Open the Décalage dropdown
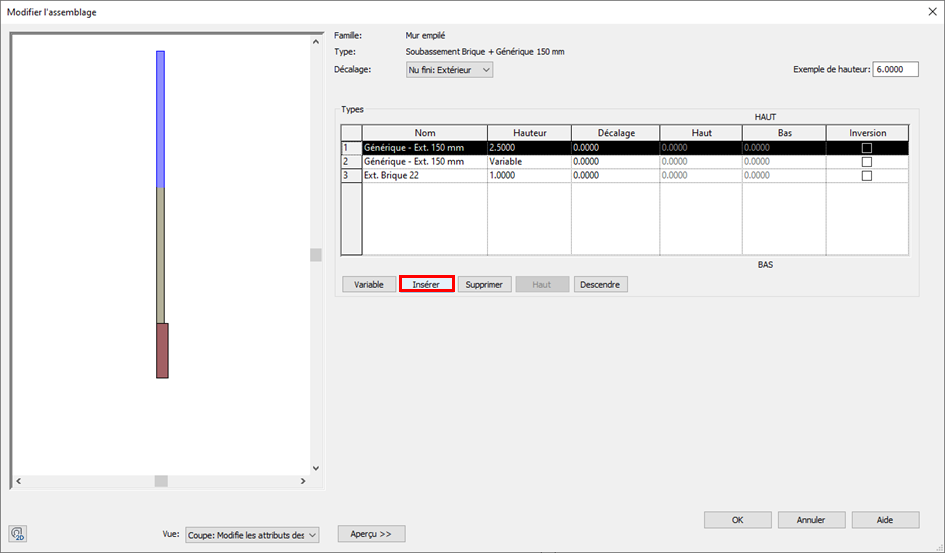Screen dimensions: 945x553 [x=449, y=70]
